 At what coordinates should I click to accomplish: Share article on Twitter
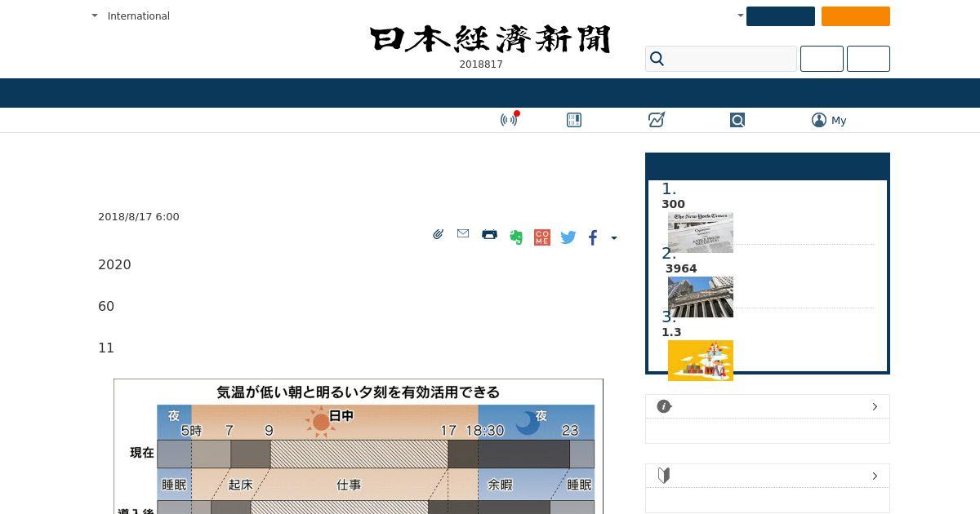coord(568,237)
